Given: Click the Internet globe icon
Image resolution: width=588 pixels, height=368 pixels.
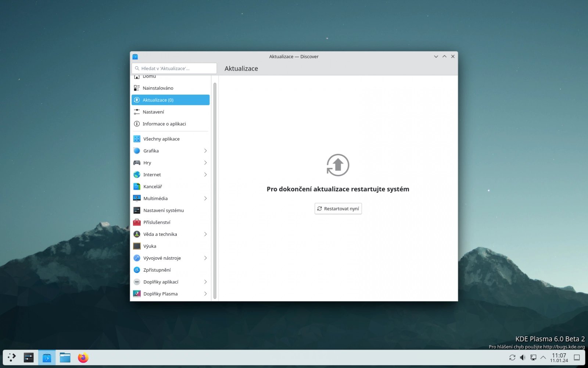Looking at the screenshot, I should coord(137,174).
